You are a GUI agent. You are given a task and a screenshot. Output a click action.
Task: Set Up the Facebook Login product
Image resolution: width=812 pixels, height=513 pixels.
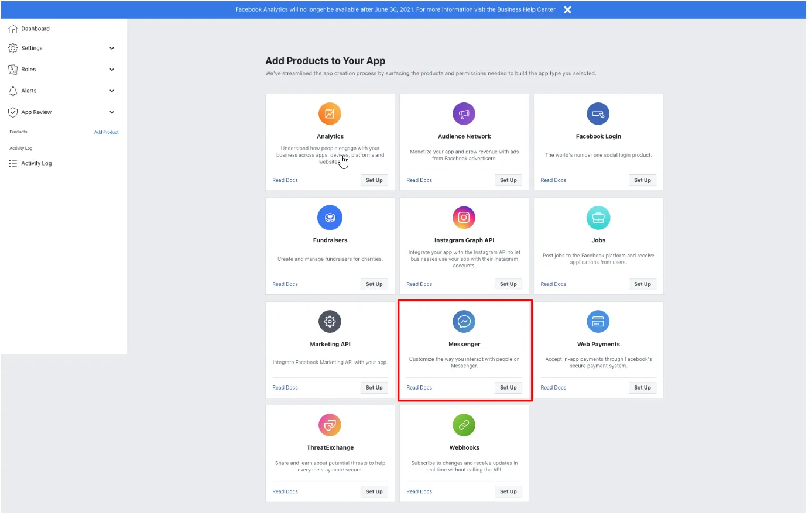pyautogui.click(x=642, y=180)
